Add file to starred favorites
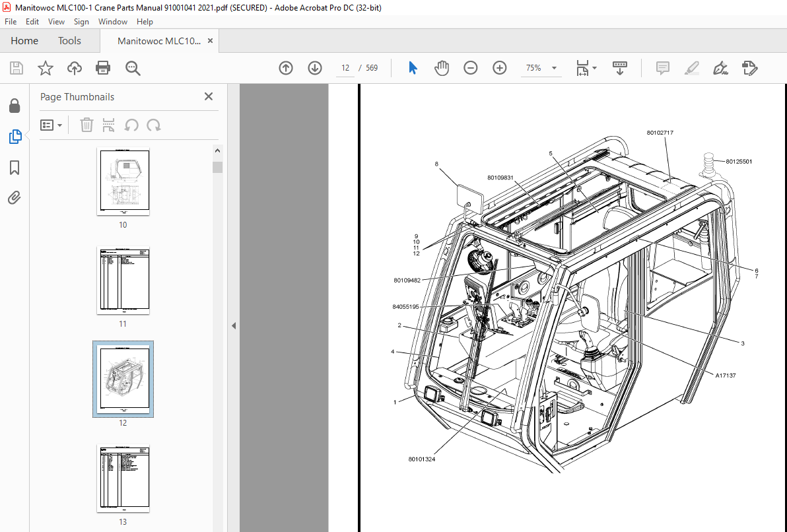Viewport: 787px width, 532px height. pyautogui.click(x=46, y=68)
